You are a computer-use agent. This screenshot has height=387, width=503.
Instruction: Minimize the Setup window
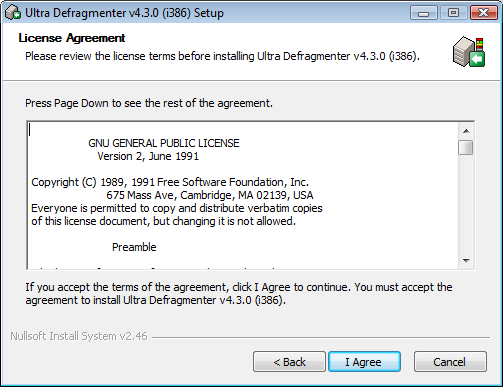(x=424, y=13)
